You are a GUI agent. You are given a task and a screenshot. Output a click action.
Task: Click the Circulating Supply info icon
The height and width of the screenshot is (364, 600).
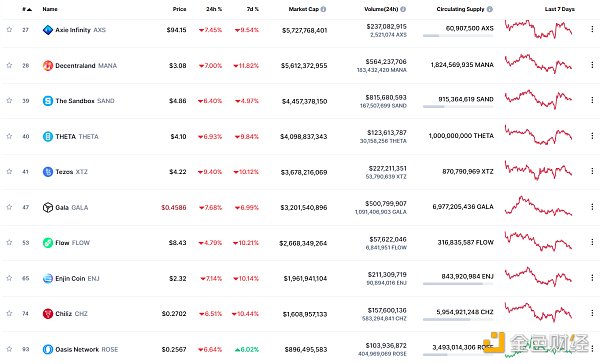click(489, 9)
